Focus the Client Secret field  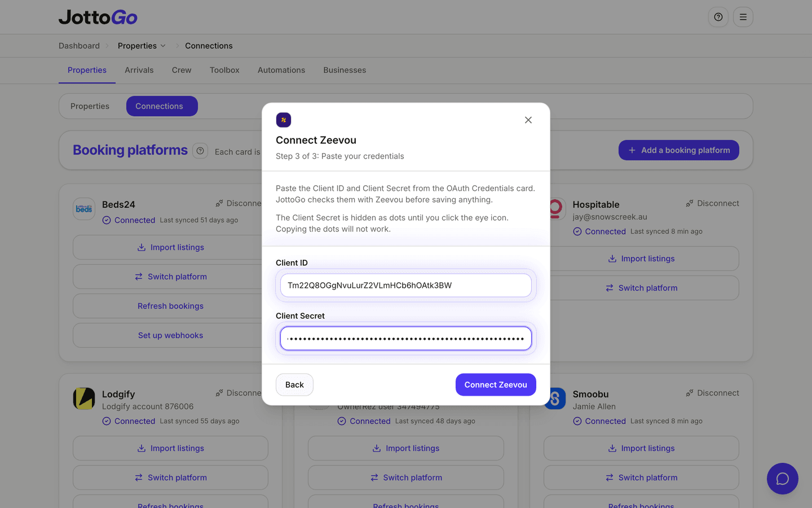[x=406, y=339]
